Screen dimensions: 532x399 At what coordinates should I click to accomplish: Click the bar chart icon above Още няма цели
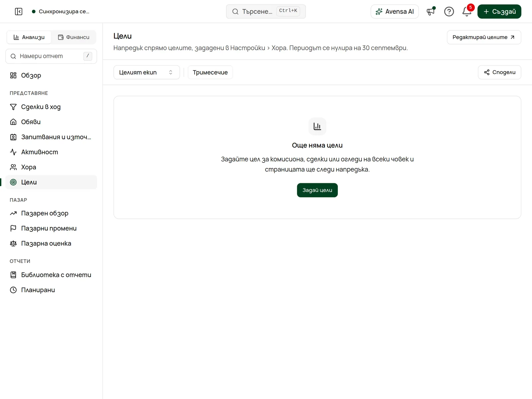pyautogui.click(x=317, y=126)
